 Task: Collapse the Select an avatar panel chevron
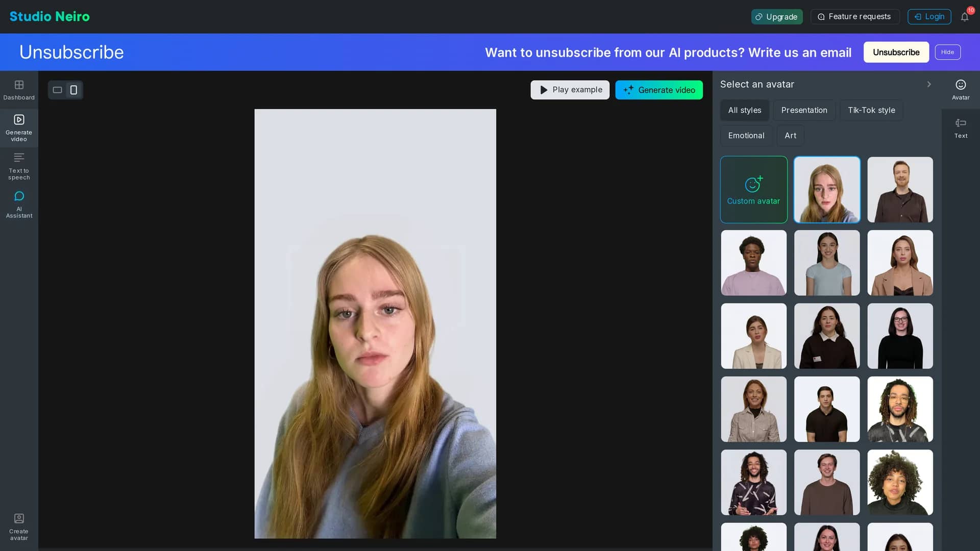pos(929,84)
